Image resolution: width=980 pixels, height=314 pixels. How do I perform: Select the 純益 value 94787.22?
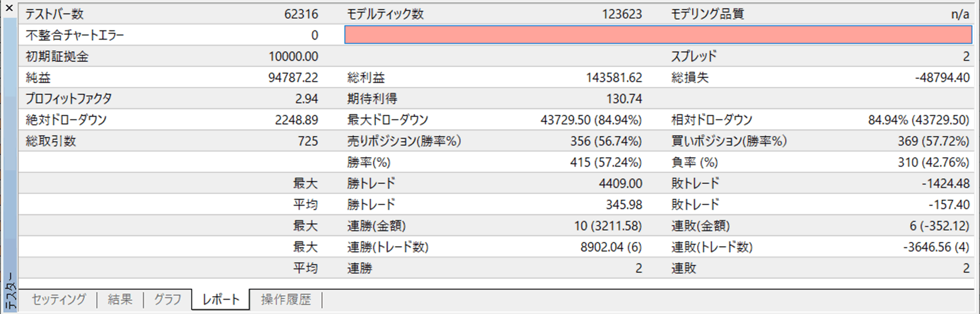pos(293,78)
